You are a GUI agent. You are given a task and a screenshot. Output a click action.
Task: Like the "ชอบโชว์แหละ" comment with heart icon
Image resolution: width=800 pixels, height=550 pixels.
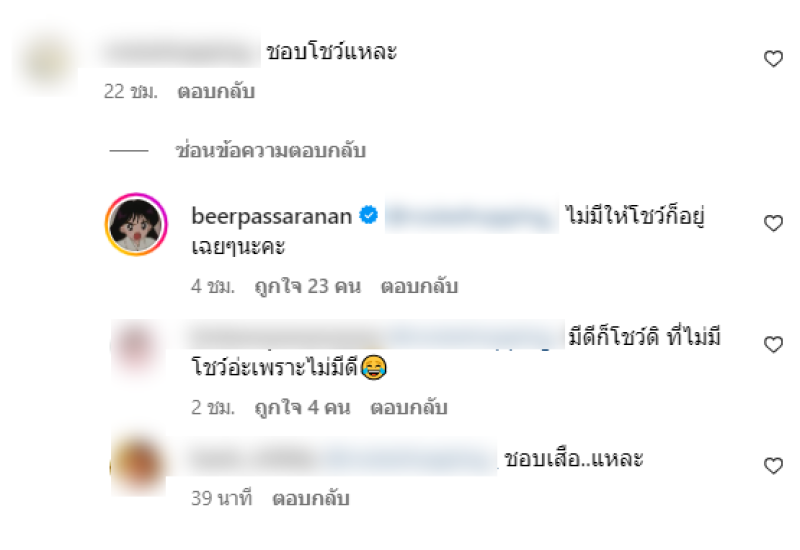(773, 59)
